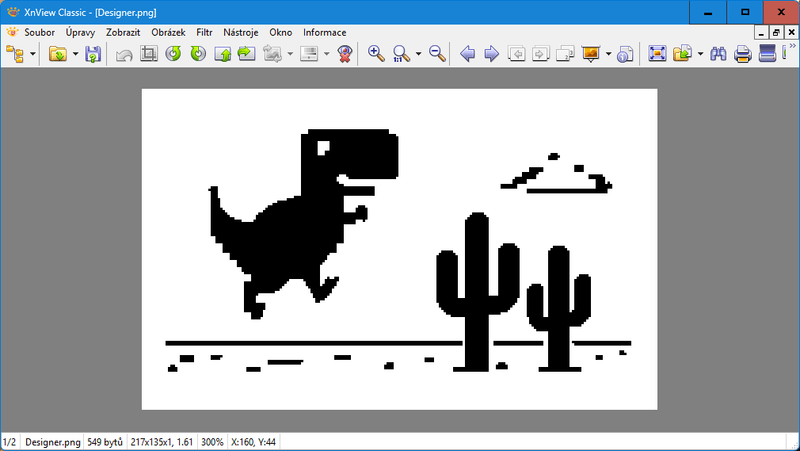The image size is (800, 451).
Task: Click the Designer.png filename in status bar
Action: coord(53,442)
